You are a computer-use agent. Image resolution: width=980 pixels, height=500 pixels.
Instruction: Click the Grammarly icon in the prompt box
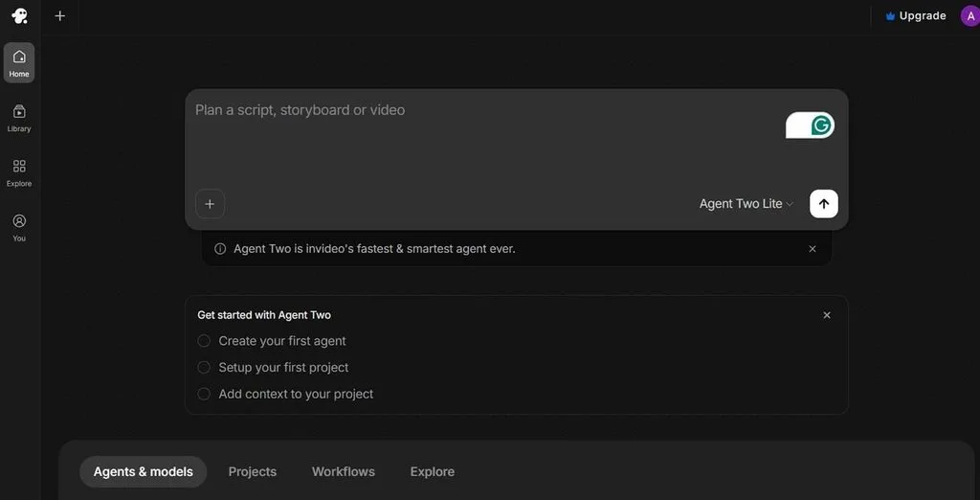click(x=821, y=125)
